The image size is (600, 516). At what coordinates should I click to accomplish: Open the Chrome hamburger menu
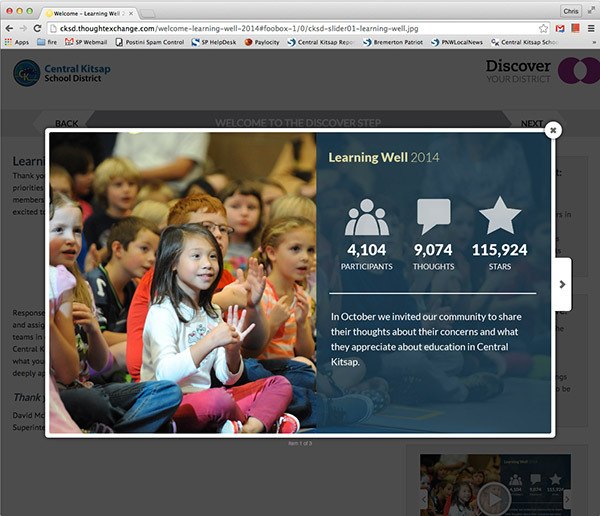tap(590, 28)
